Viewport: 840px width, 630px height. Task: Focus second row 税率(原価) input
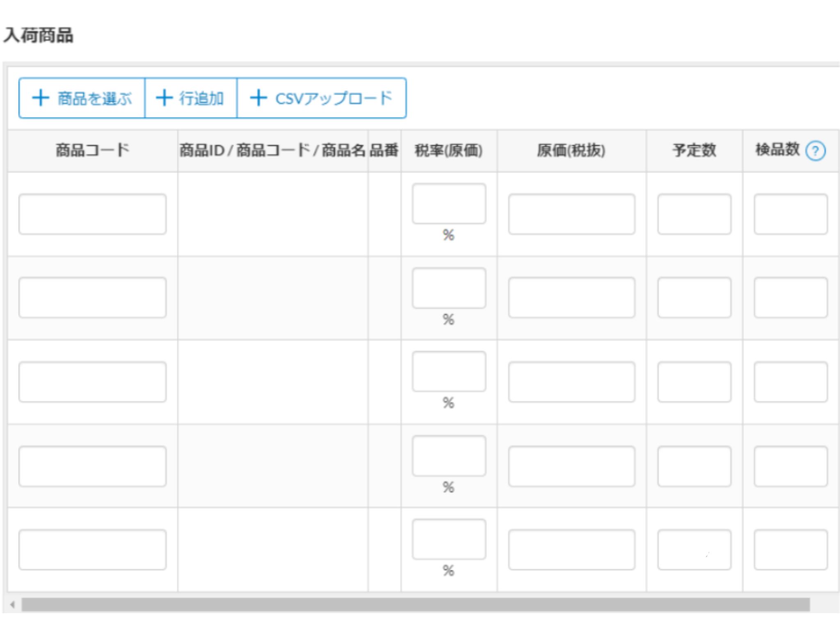point(449,288)
